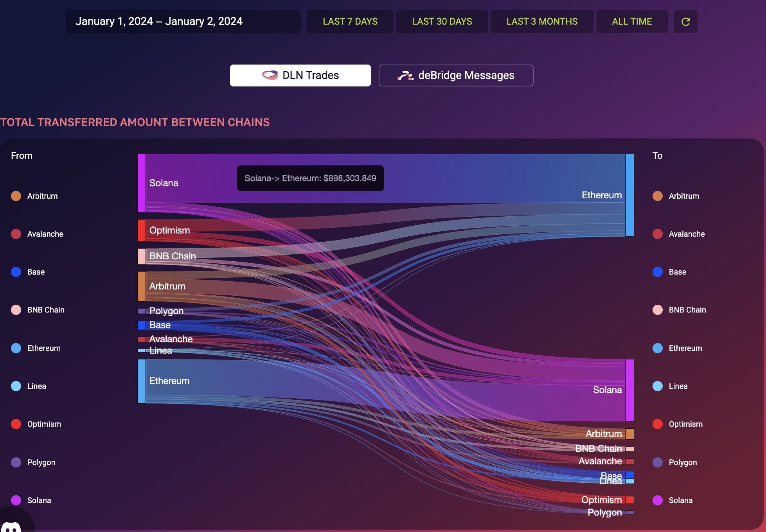The image size is (766, 532).
Task: Open the date range picker field
Action: [183, 22]
